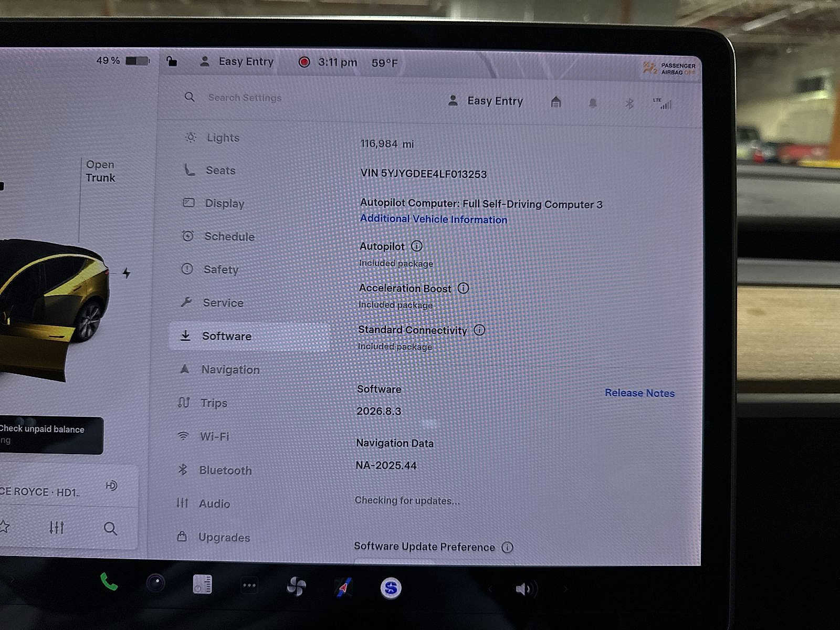Click the Search Settings field

pyautogui.click(x=245, y=98)
